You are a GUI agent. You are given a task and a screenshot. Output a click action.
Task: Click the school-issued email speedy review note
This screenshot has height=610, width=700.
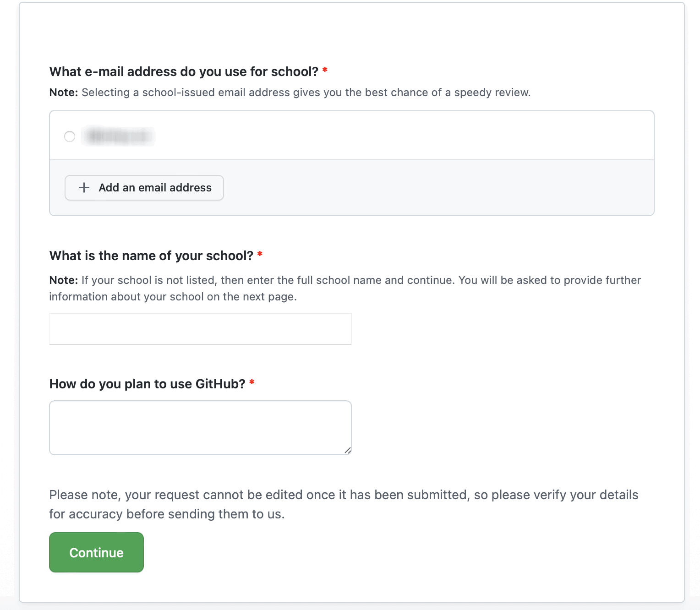[306, 93]
